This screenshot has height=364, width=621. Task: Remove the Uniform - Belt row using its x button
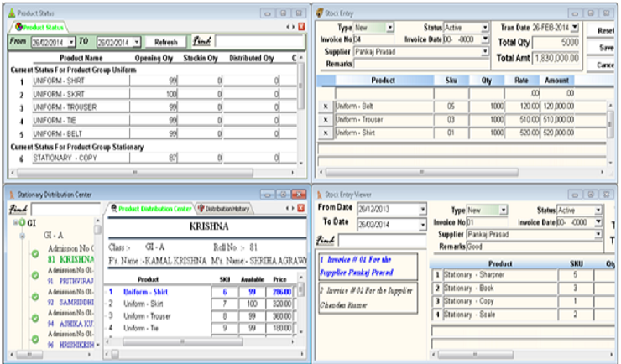pos(326,107)
